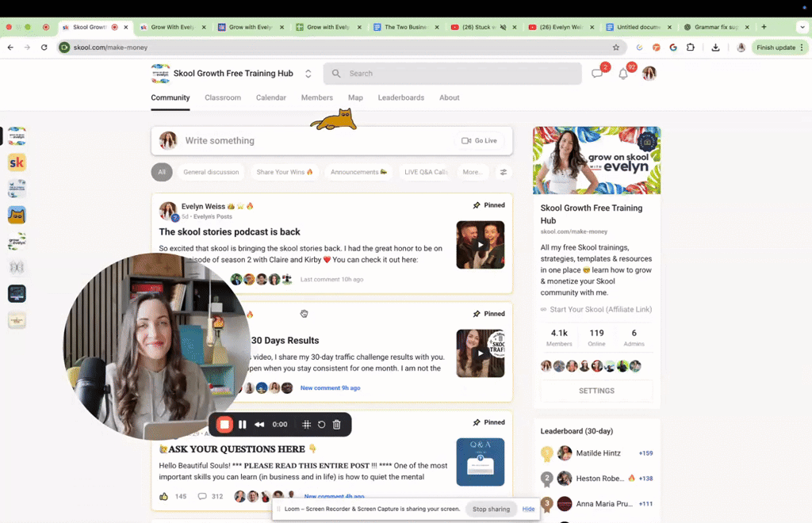Open New comment 9h ago link
The width and height of the screenshot is (812, 523).
click(x=331, y=388)
